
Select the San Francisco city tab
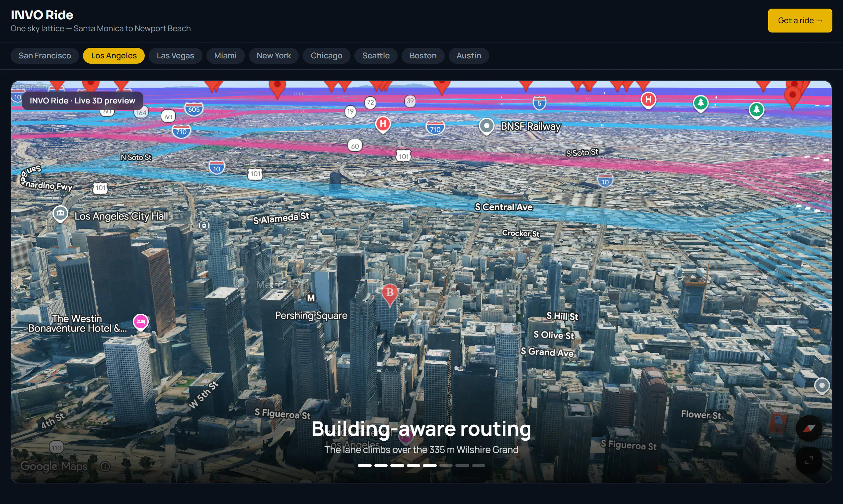click(x=44, y=55)
